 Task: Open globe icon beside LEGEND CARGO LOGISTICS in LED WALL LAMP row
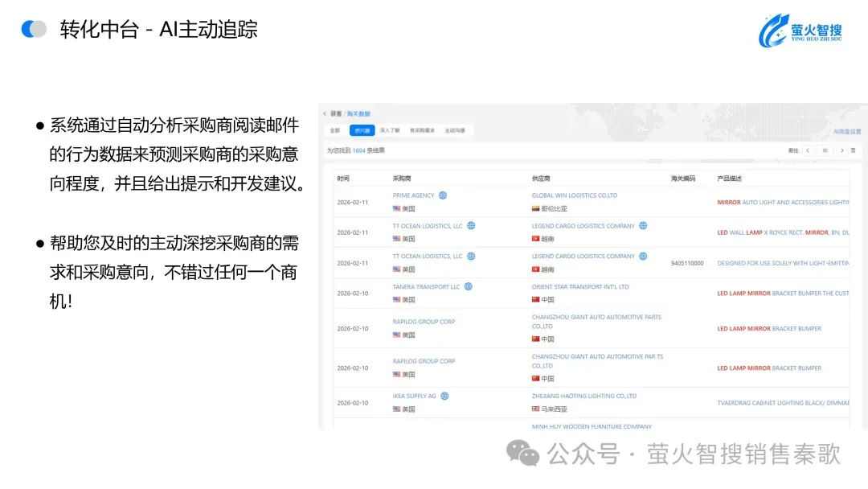(x=643, y=226)
